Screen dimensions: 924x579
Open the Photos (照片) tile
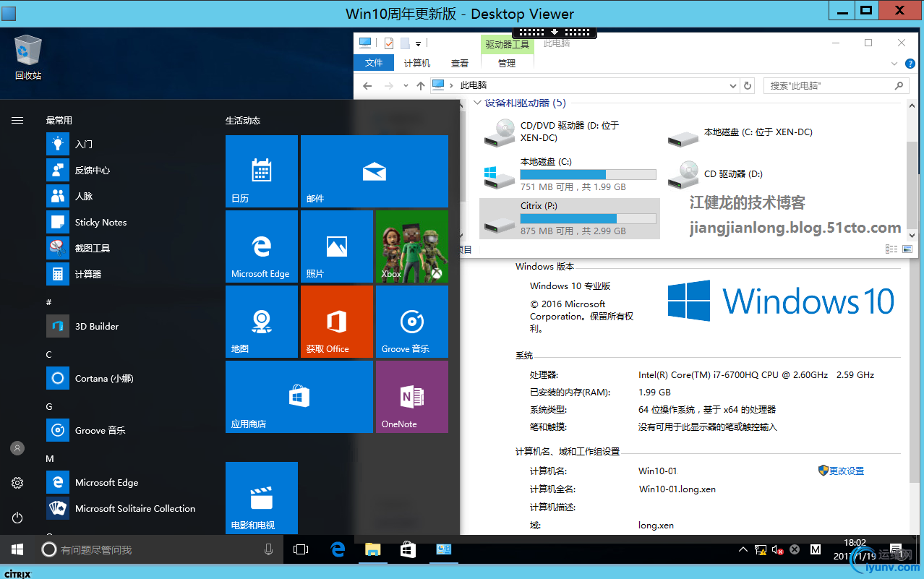pyautogui.click(x=337, y=246)
